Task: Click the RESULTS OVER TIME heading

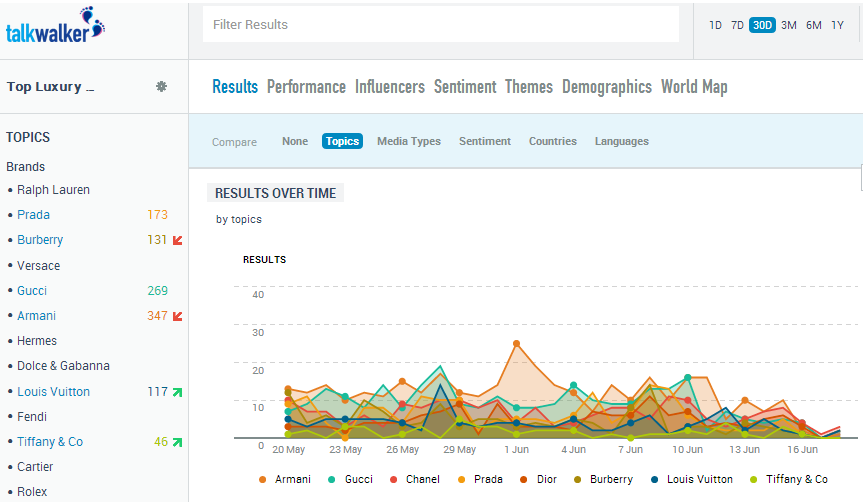Action: click(275, 193)
